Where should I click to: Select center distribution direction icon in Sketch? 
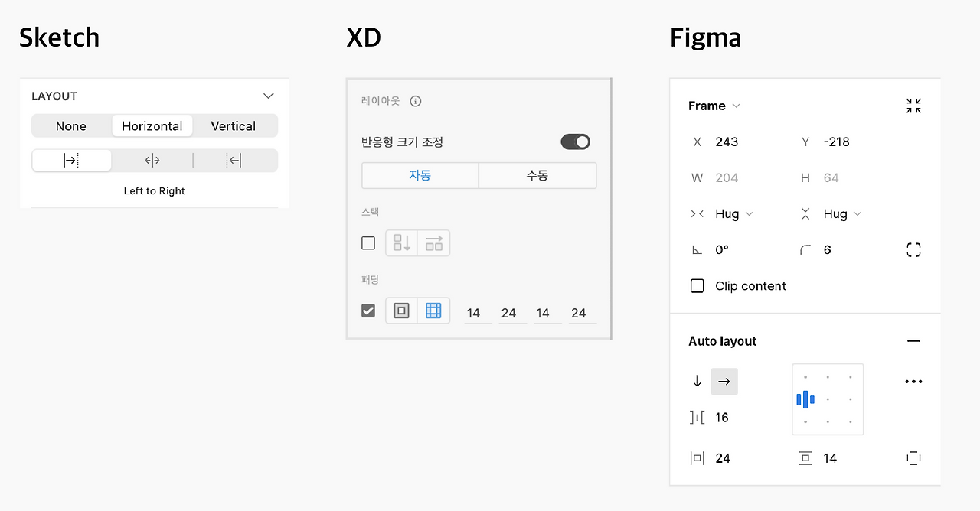point(152,160)
